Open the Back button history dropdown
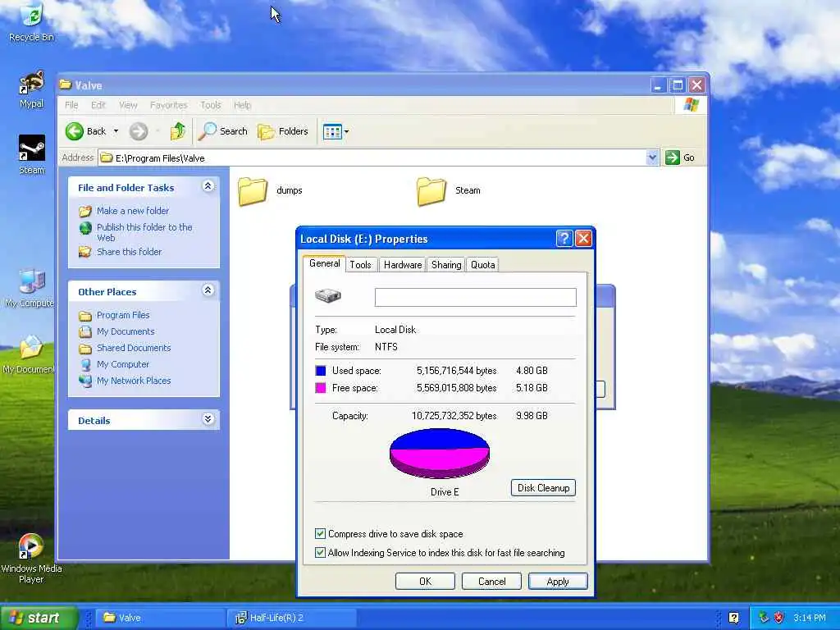 [x=116, y=131]
